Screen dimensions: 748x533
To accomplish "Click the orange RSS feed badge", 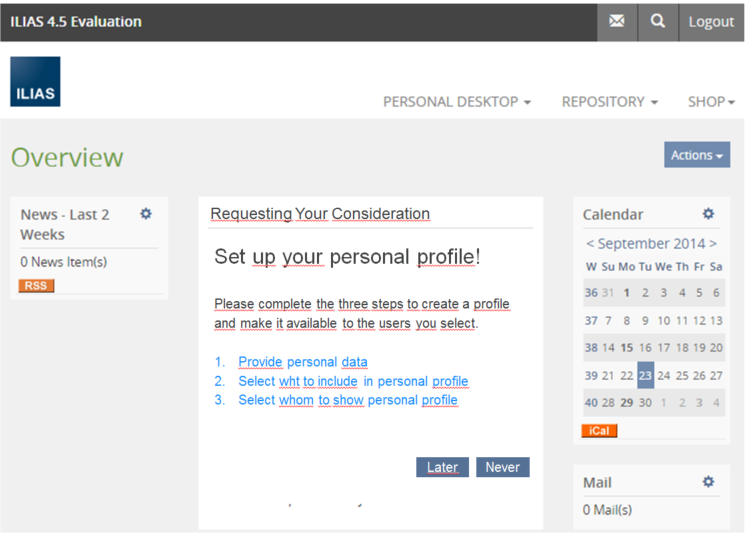I will [36, 286].
